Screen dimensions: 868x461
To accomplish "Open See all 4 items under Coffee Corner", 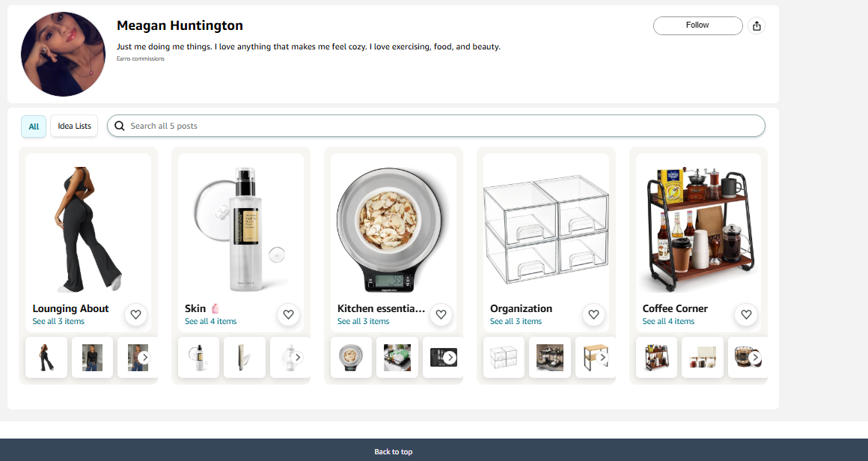I will point(668,322).
